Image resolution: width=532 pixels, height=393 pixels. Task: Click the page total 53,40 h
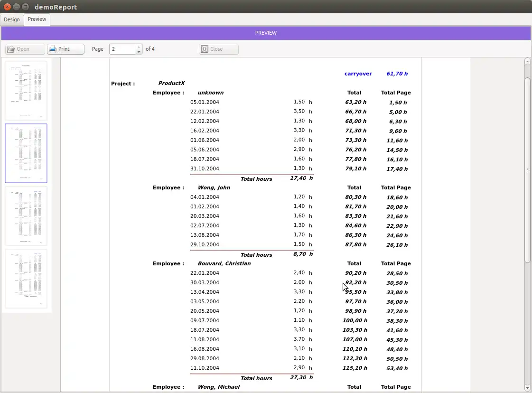point(397,369)
